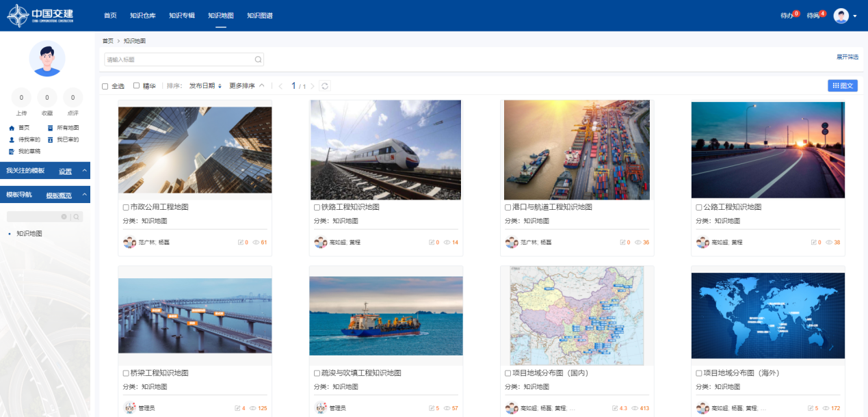
Task: Open the 铁路工程知识地图 train thumbnail
Action: [386, 150]
